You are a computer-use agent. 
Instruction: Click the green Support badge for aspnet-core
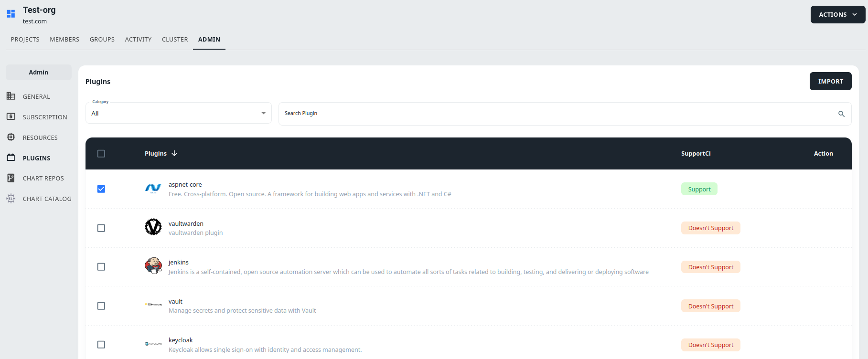point(699,189)
